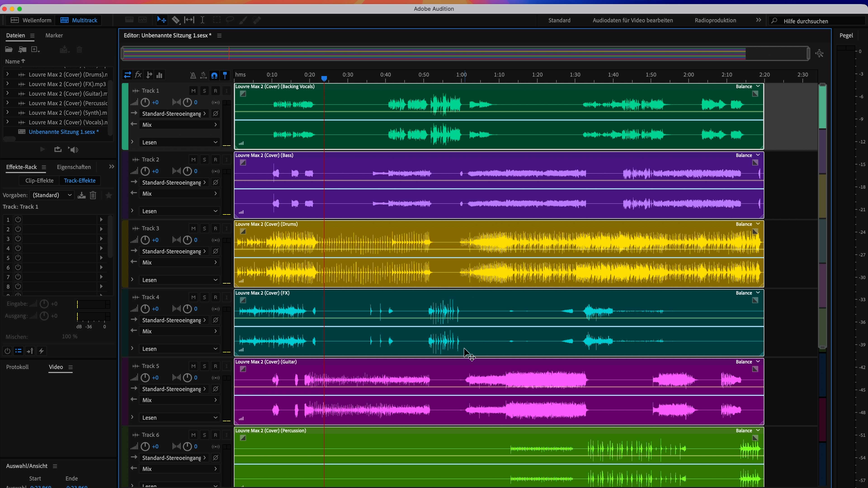Image resolution: width=868 pixels, height=488 pixels.
Task: Toggle snapping magnet icon
Action: coord(214,75)
